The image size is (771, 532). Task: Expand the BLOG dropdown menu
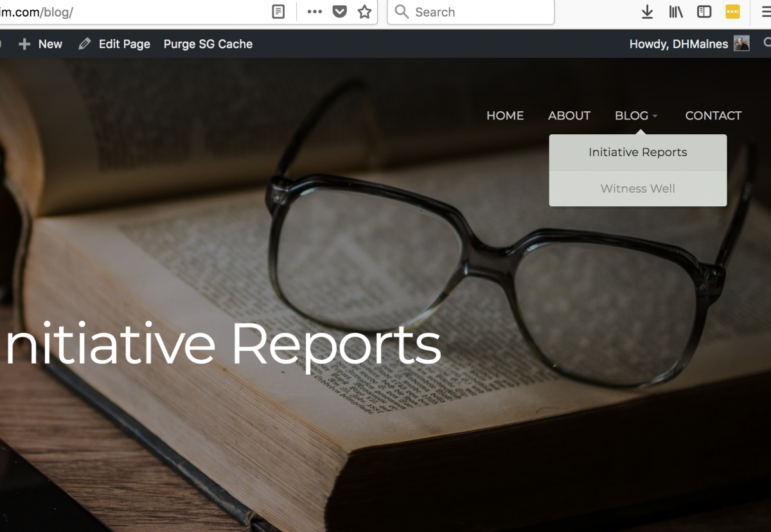(636, 116)
